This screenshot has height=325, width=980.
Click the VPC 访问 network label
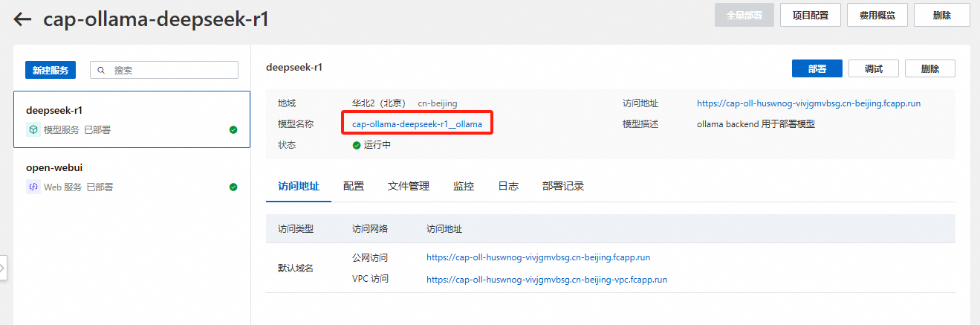coord(370,279)
